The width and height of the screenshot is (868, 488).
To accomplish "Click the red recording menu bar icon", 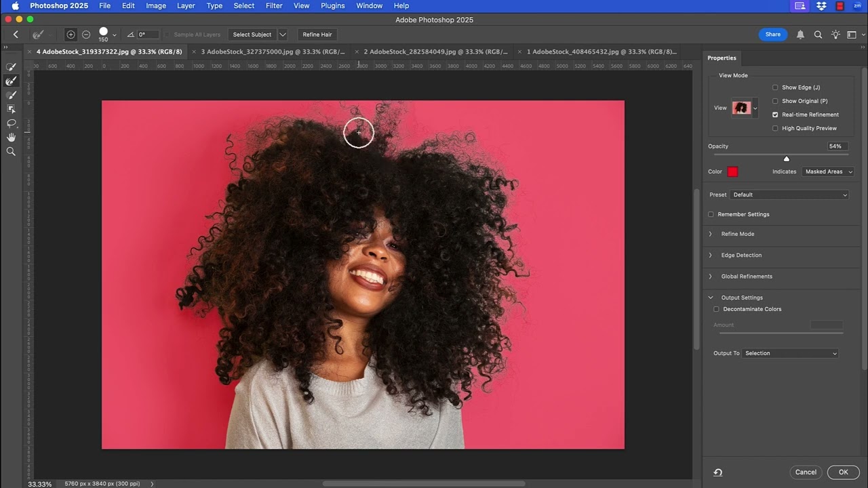I will click(x=840, y=5).
